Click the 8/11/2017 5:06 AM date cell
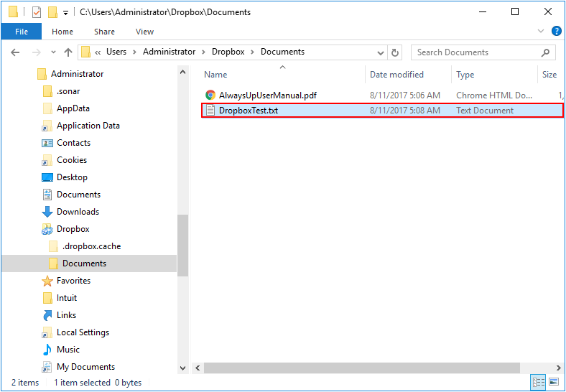The image size is (566, 392). [405, 95]
